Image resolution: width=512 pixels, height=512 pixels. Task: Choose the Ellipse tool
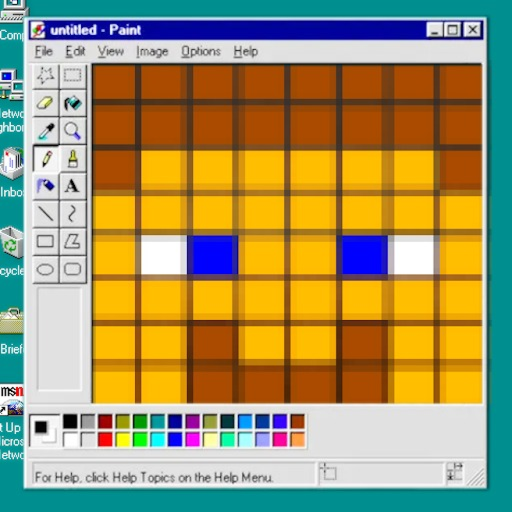pyautogui.click(x=46, y=269)
